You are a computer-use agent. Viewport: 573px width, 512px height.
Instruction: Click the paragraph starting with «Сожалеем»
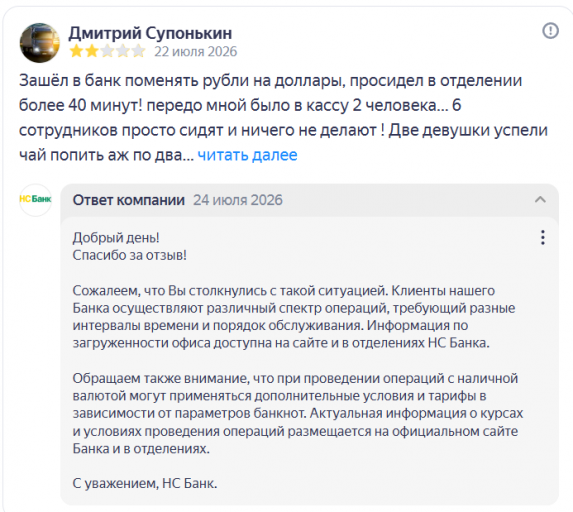(x=293, y=316)
